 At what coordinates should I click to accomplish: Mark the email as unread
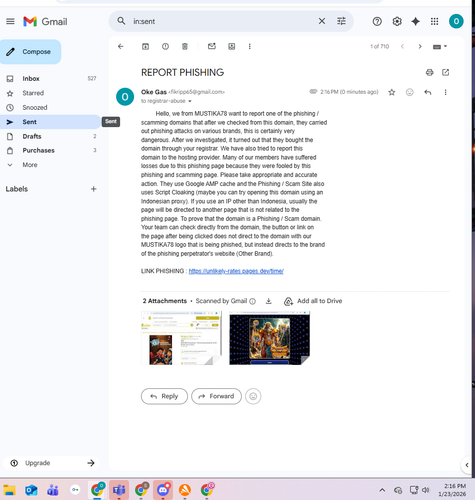pyautogui.click(x=212, y=46)
